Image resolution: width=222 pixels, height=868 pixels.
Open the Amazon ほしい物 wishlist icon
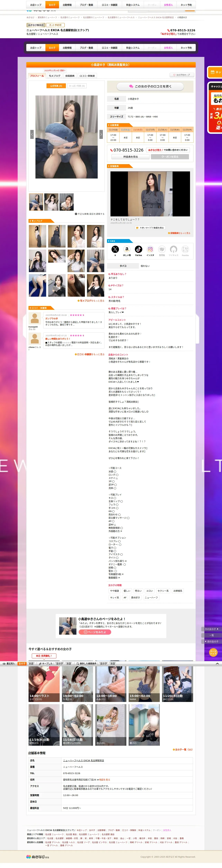(x=127, y=249)
